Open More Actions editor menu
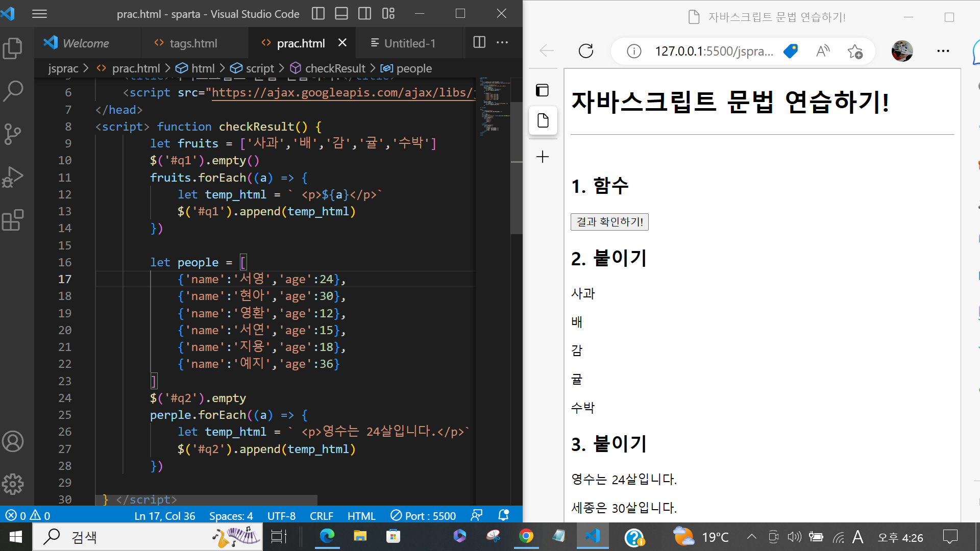 (x=502, y=42)
